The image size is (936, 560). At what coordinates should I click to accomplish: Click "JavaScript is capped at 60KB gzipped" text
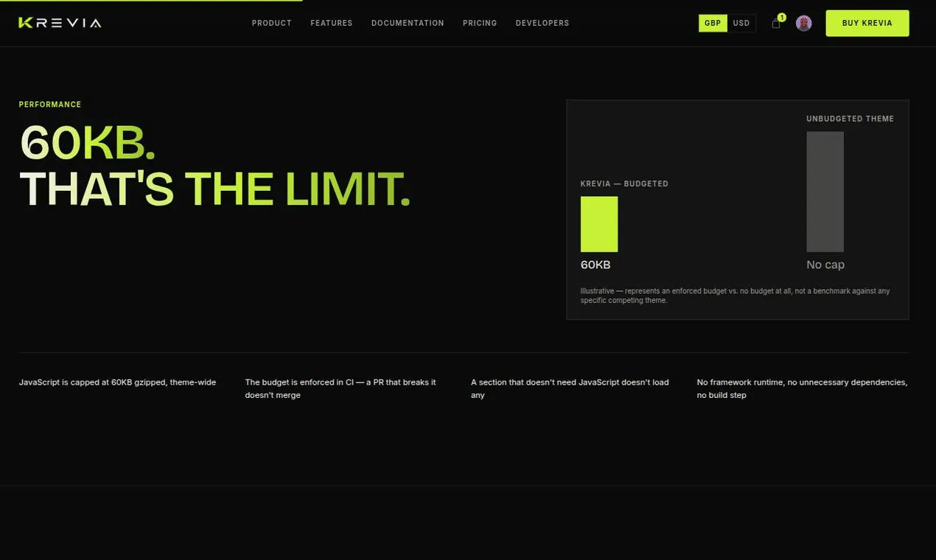coord(117,382)
